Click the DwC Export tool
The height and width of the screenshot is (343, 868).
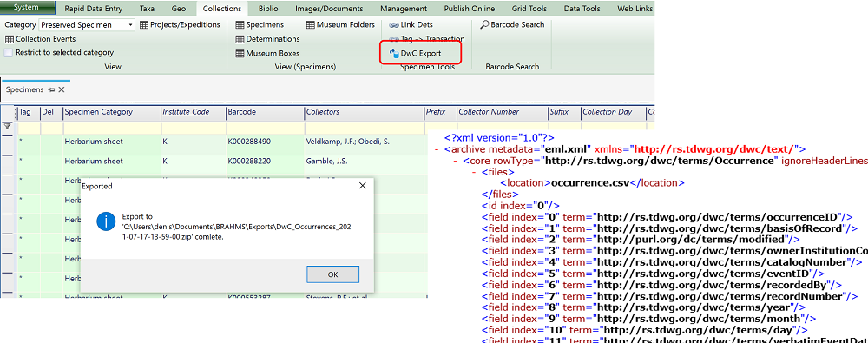click(x=415, y=53)
